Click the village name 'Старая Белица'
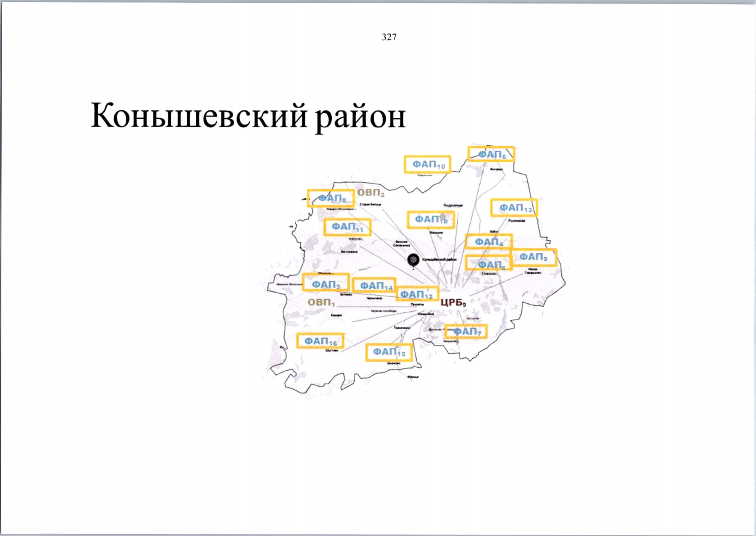This screenshot has width=756, height=536. click(x=370, y=204)
